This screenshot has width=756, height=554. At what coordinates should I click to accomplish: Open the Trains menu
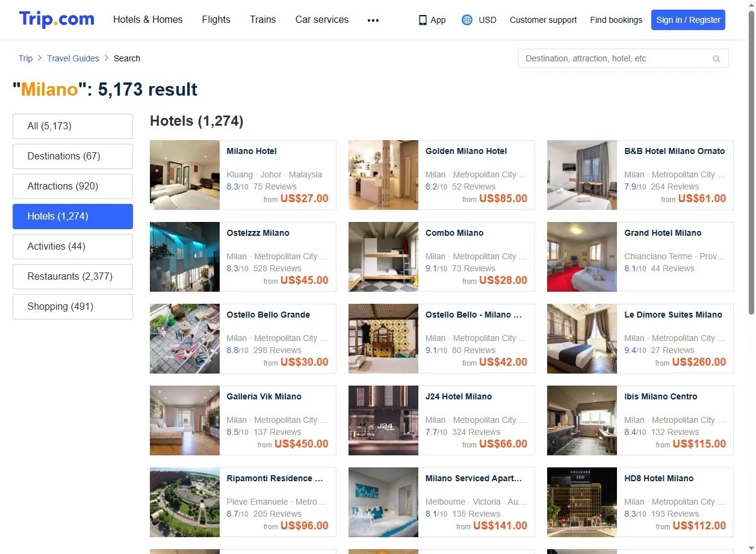pos(263,19)
